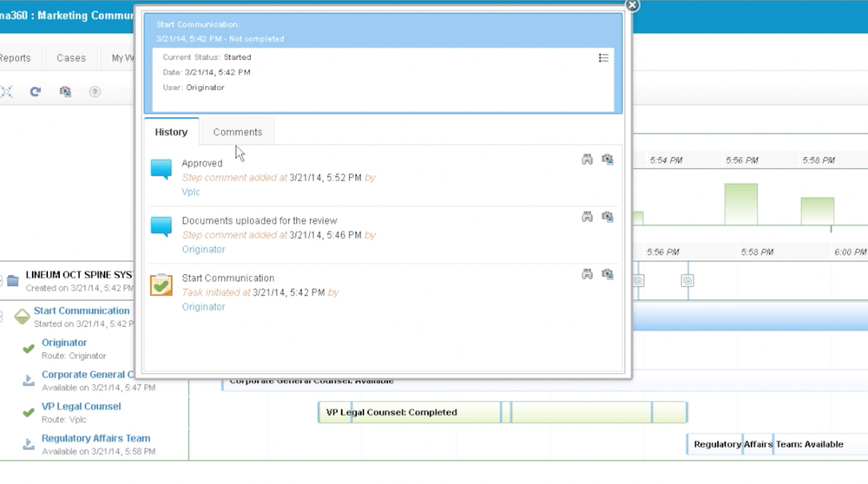This screenshot has width=868, height=484.
Task: Click "Available on 3/21/14, 5:58 PM" text
Action: coord(99,451)
